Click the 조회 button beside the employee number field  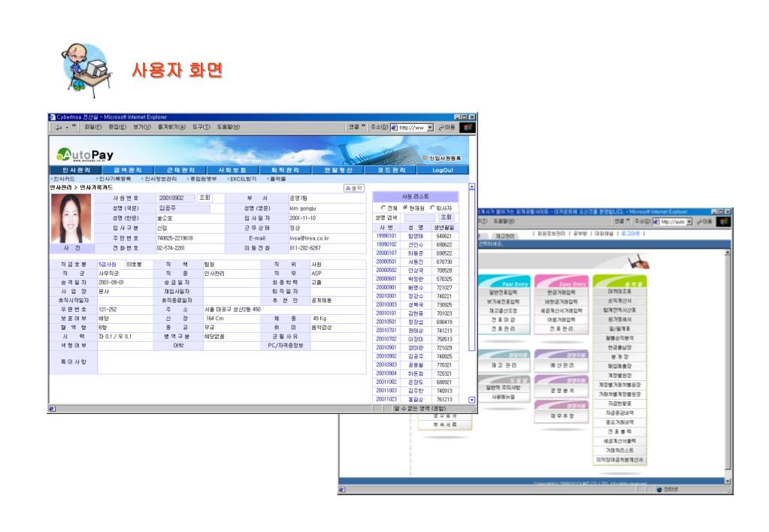tap(204, 198)
